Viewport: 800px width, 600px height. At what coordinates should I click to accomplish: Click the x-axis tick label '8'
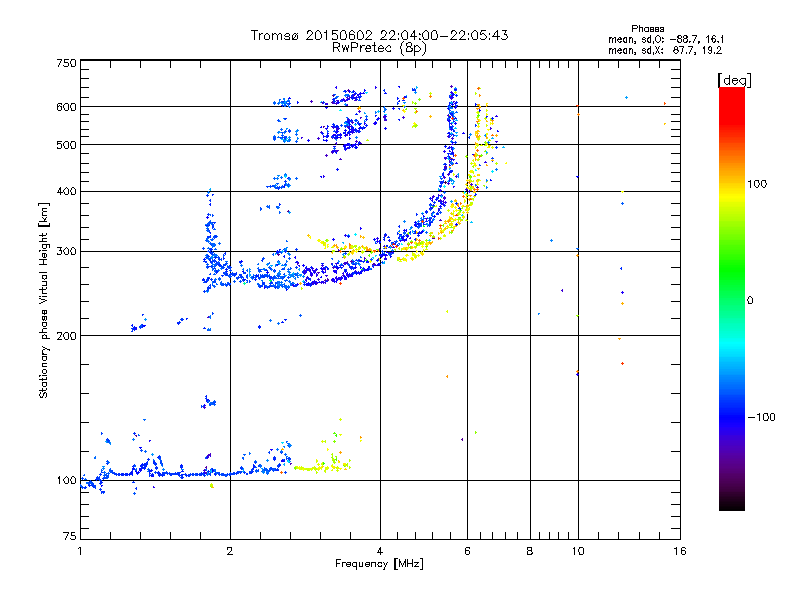tap(530, 551)
